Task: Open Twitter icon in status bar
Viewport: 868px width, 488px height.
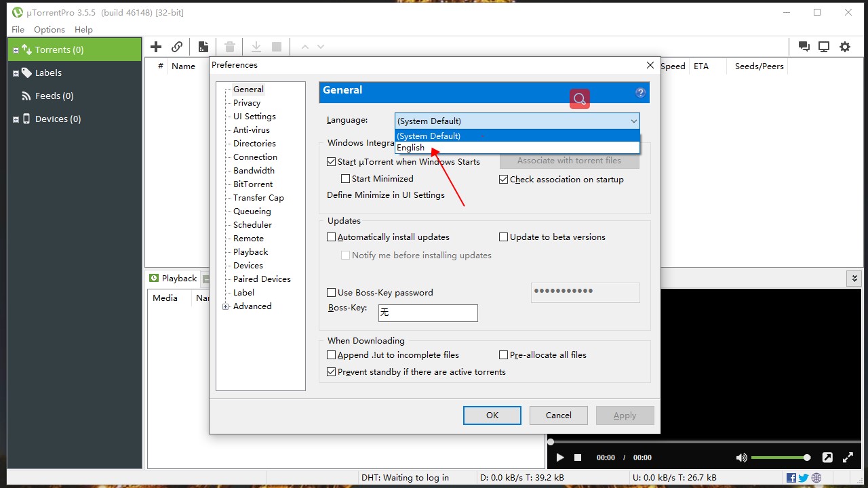Action: pos(804,478)
